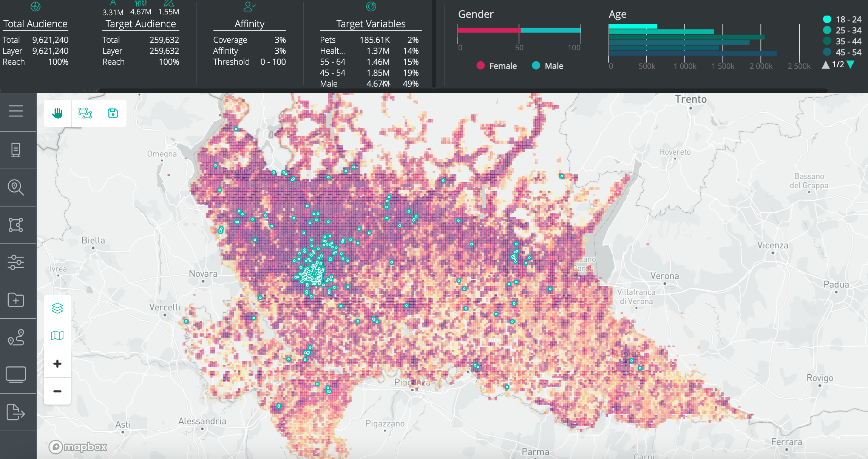Open the location search sidebar icon
868x459 pixels.
click(x=16, y=187)
